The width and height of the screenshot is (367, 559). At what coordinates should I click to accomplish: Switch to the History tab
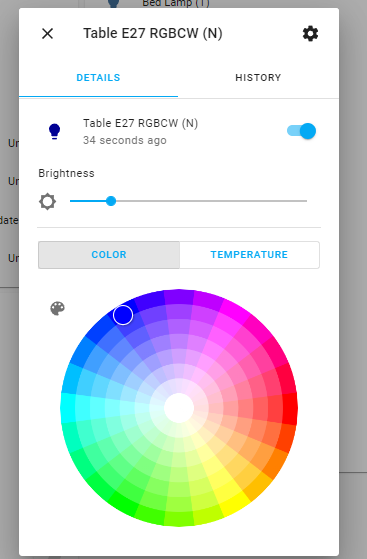258,78
